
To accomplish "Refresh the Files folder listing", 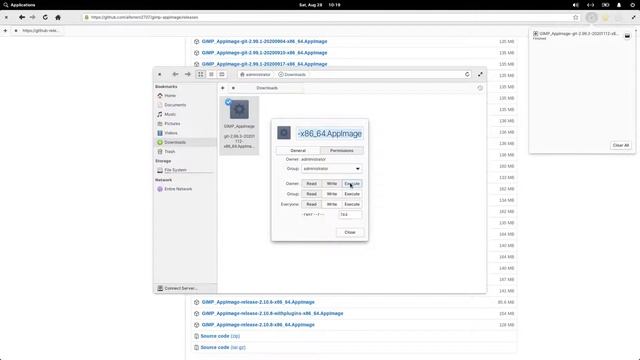I will [467, 74].
